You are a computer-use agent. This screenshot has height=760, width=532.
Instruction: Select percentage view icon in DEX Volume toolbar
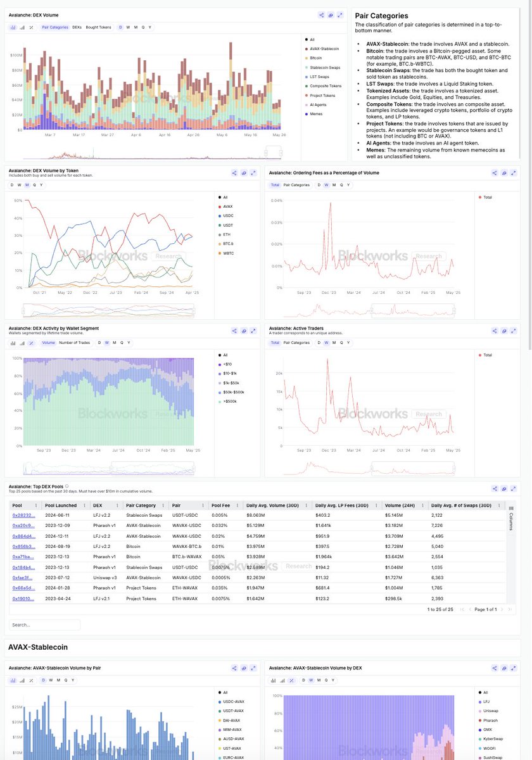pyautogui.click(x=32, y=27)
